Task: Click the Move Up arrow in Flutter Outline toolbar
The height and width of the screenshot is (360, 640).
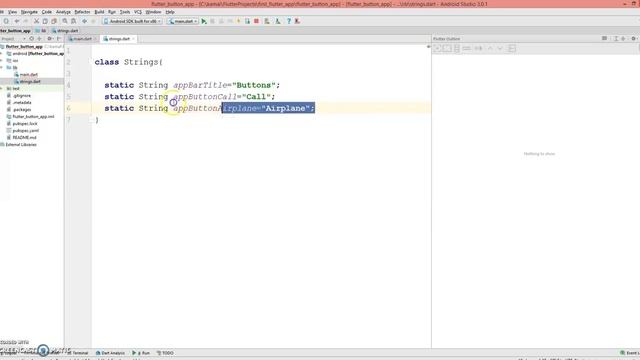Action: point(490,49)
